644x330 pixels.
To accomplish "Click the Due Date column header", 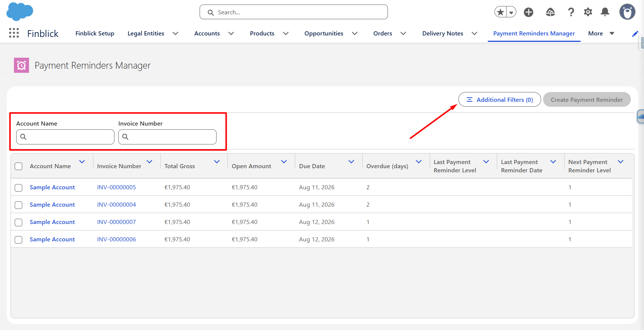I will tap(312, 166).
